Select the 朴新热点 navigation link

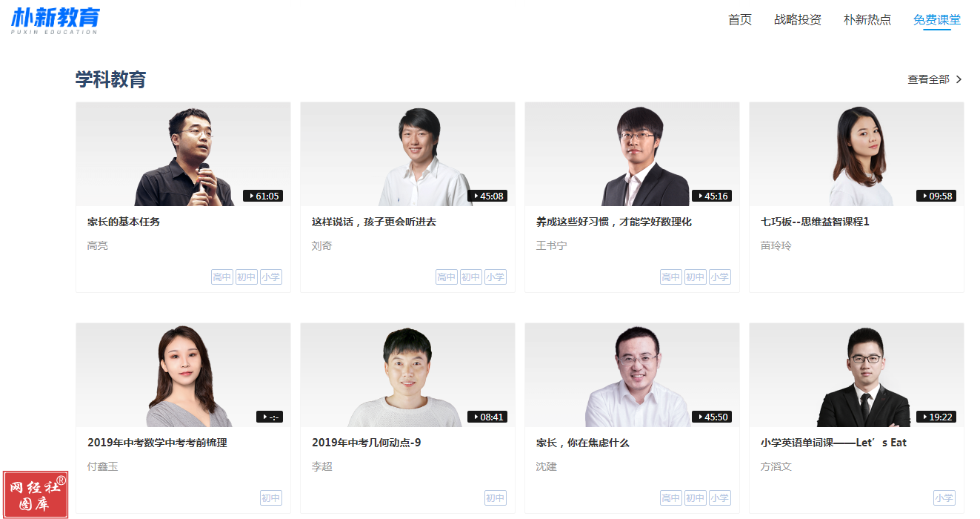click(867, 20)
